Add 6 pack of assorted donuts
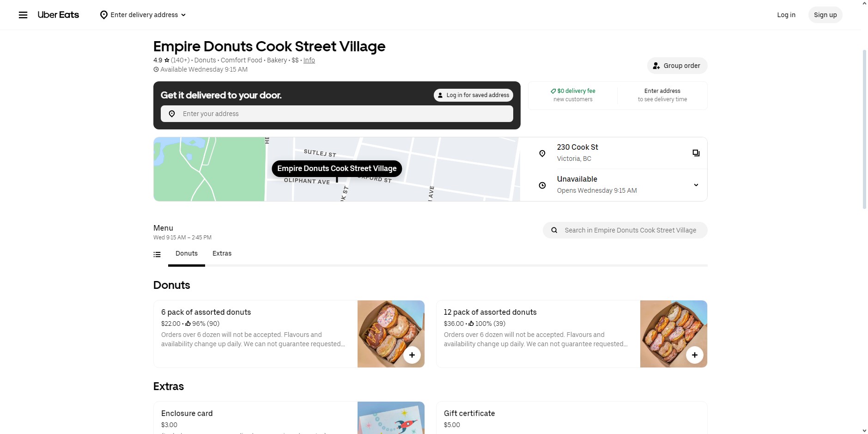Viewport: 868px width, 434px height. [x=412, y=355]
